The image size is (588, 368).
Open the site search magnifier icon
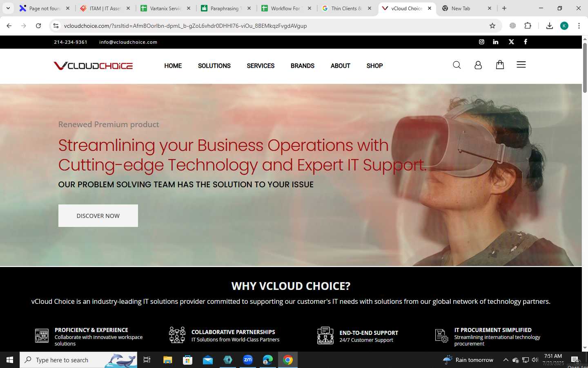[457, 65]
